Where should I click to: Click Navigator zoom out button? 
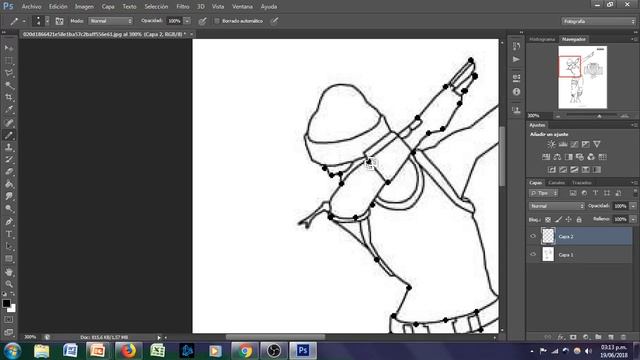coord(558,116)
